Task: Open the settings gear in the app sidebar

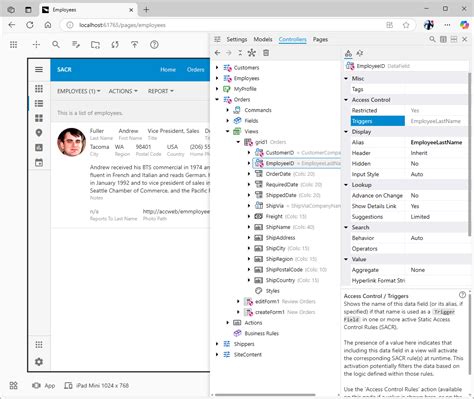Action: 39,362
